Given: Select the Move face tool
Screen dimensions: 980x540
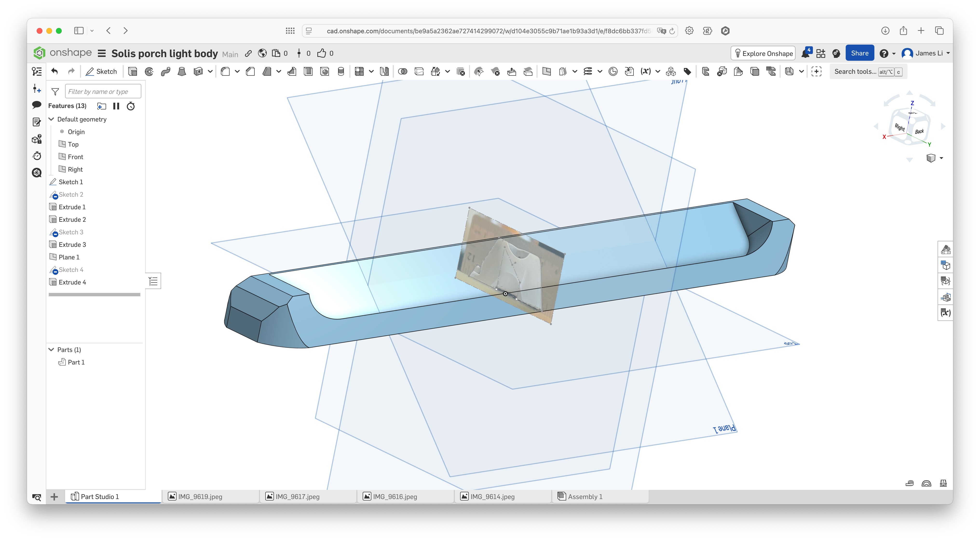Looking at the screenshot, I should click(x=512, y=72).
